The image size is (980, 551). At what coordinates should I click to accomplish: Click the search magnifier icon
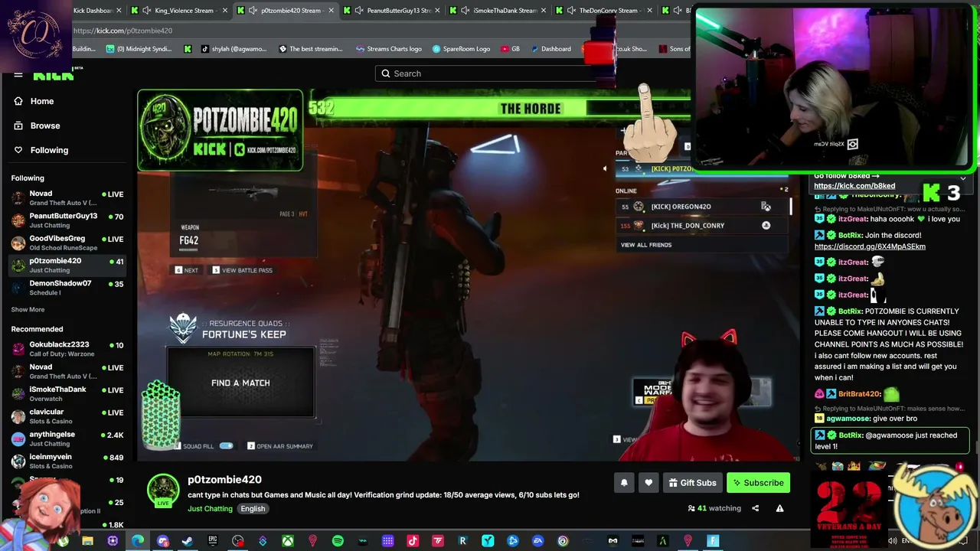coord(386,73)
